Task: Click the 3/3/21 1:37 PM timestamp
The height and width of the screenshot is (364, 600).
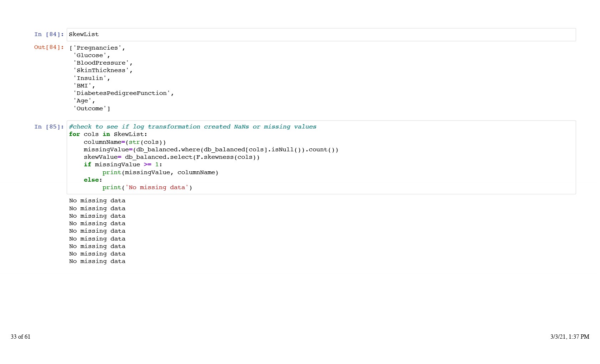Action: click(569, 337)
